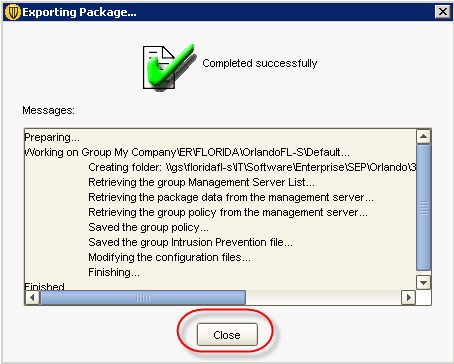Click the Symantec shield icon in title bar

13,12
